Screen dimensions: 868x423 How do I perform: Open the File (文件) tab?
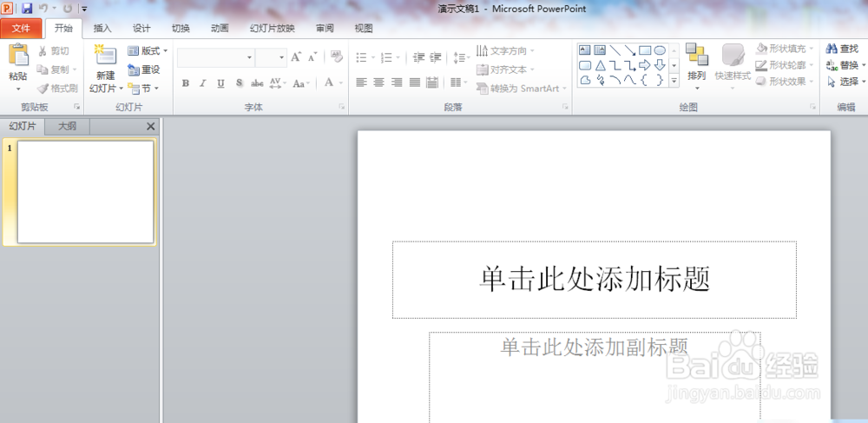pos(21,29)
